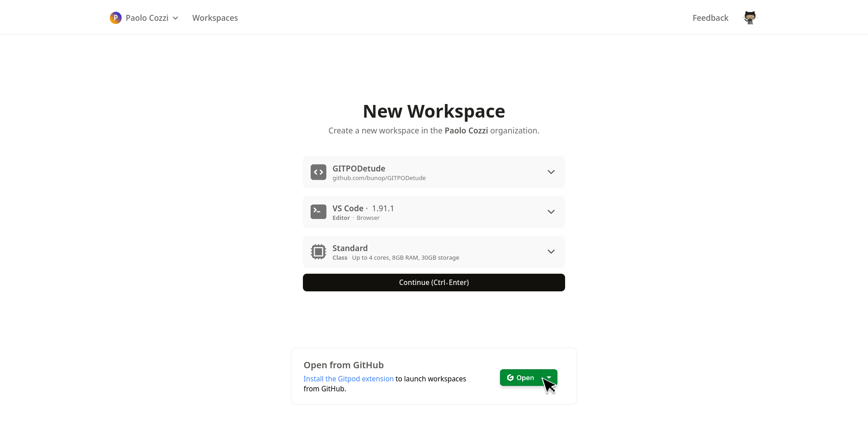Click the CPU chip class icon

[318, 252]
